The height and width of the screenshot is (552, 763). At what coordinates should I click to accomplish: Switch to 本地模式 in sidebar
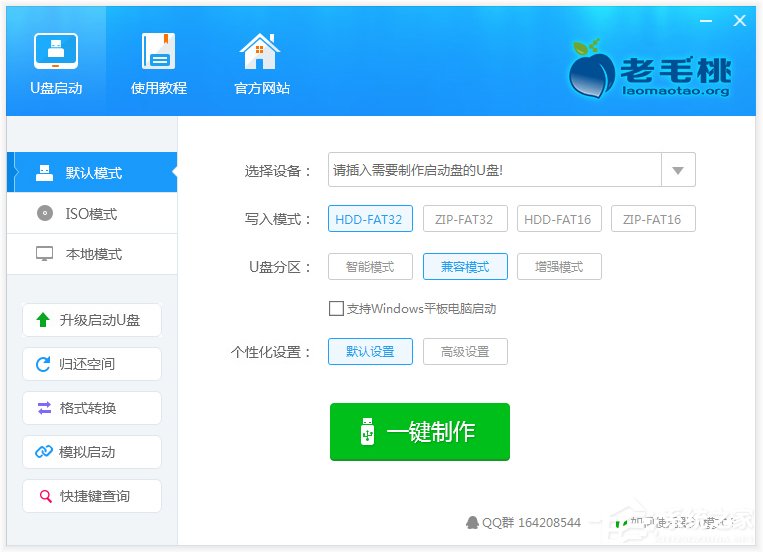[x=91, y=254]
